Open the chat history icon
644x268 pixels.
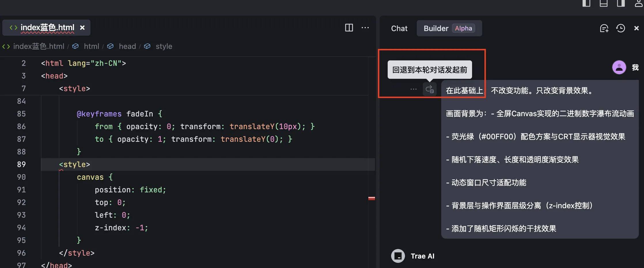[620, 28]
